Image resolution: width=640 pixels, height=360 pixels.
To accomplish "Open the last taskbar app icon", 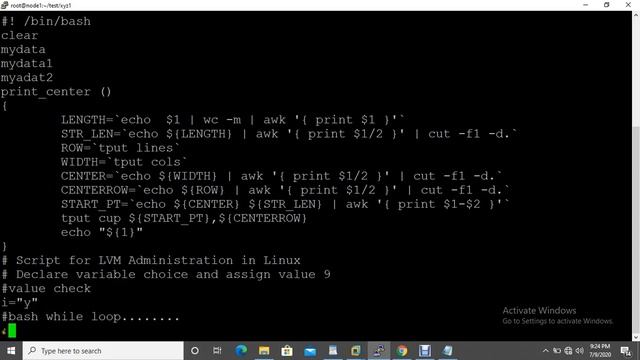I will pos(447,351).
